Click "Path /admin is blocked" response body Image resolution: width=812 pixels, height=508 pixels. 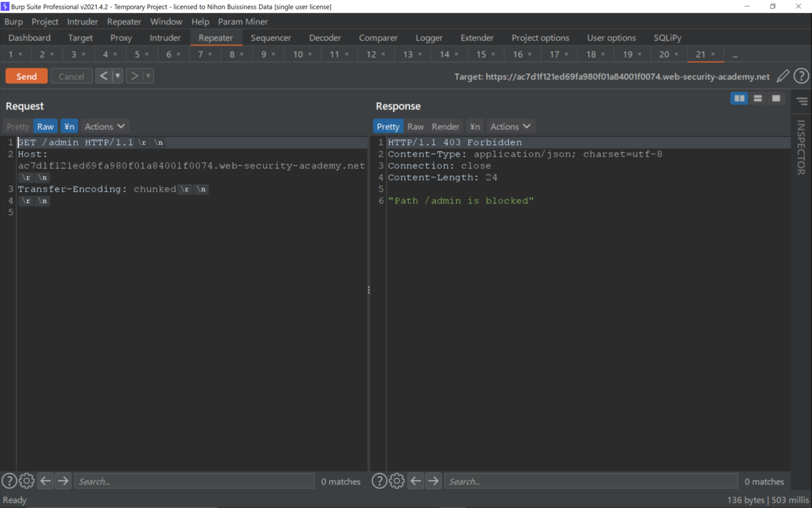tap(461, 200)
